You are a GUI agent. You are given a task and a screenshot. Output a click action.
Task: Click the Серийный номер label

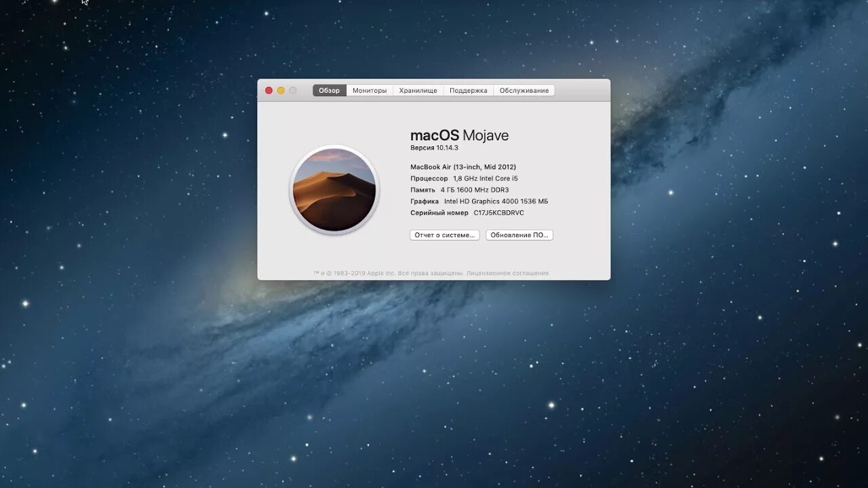point(439,213)
